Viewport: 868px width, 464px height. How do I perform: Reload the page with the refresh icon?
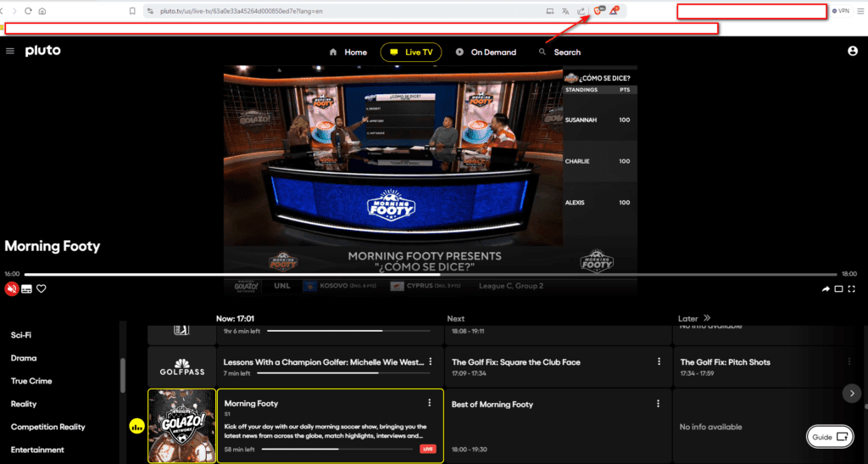(28, 11)
